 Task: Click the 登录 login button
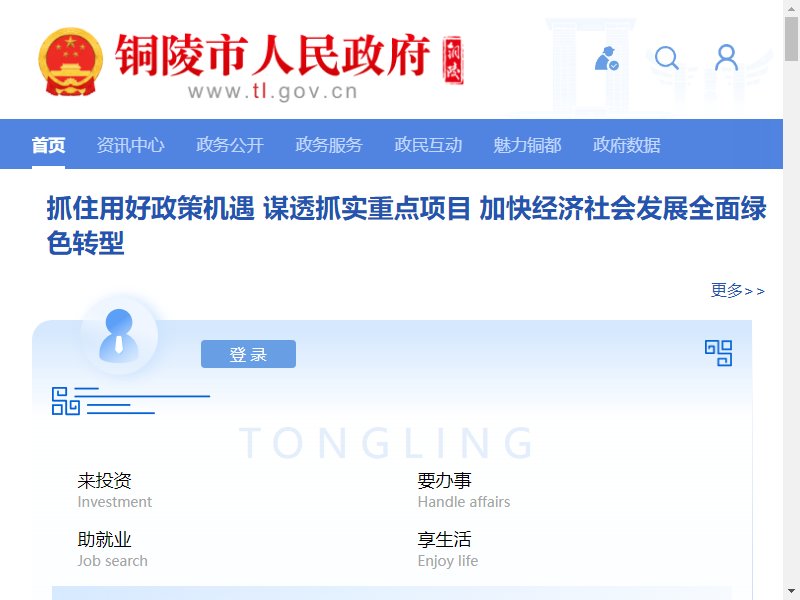pyautogui.click(x=248, y=354)
